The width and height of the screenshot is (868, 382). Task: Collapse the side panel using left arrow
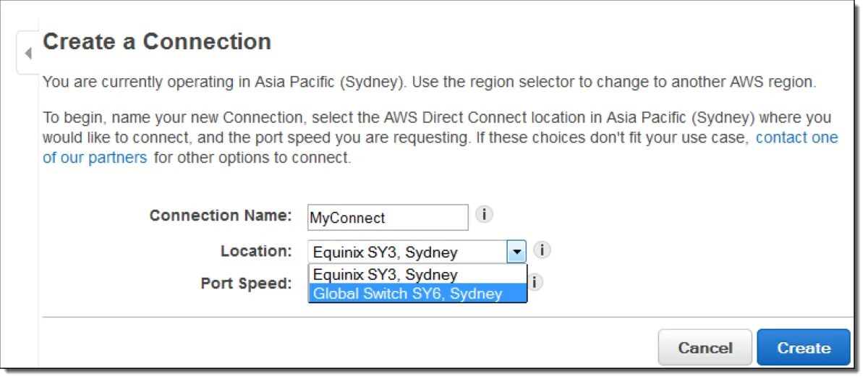[x=28, y=54]
